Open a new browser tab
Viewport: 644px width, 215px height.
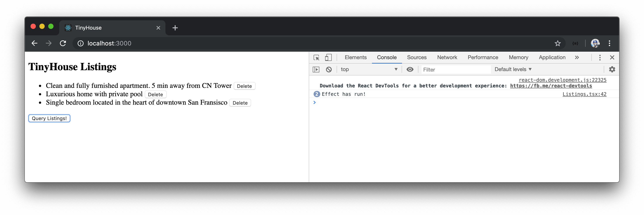pyautogui.click(x=175, y=28)
